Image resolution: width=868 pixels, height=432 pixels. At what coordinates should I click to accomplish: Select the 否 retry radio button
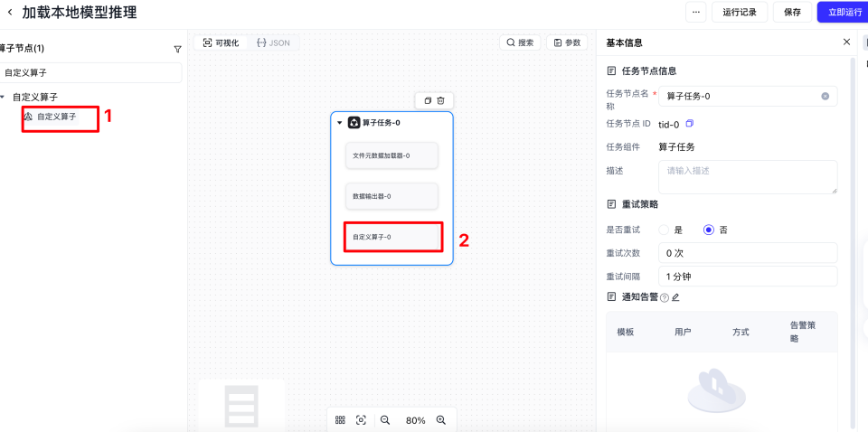click(x=709, y=230)
